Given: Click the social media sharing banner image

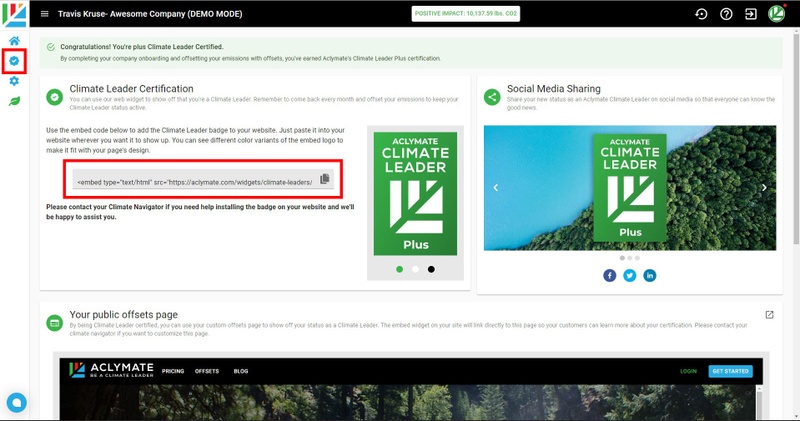Looking at the screenshot, I should point(630,188).
